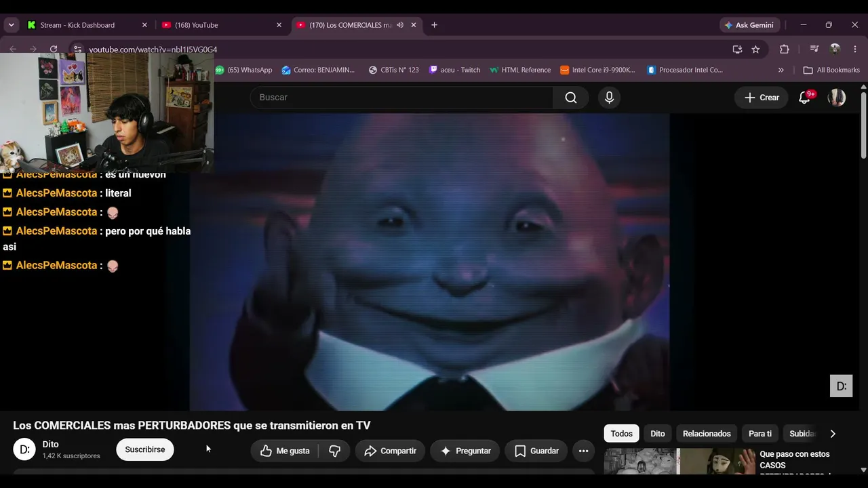This screenshot has height=488, width=868.
Task: Show more filter chips with the arrow
Action: tap(833, 434)
